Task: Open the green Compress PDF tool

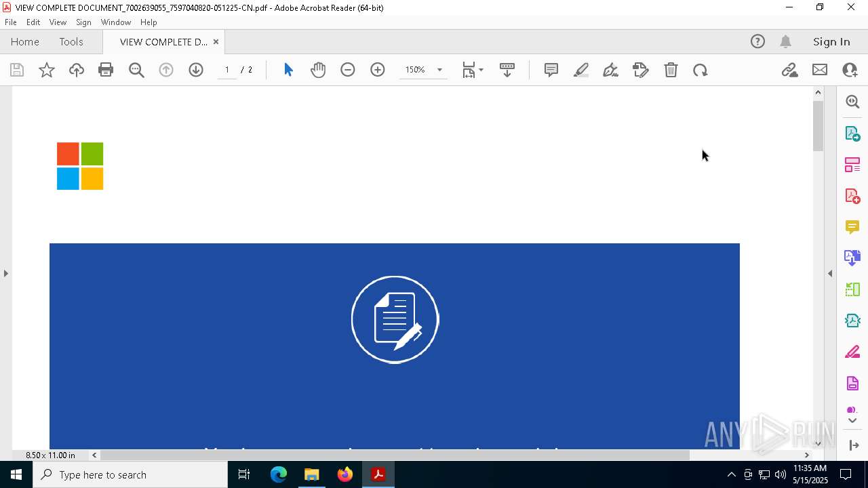Action: click(852, 289)
